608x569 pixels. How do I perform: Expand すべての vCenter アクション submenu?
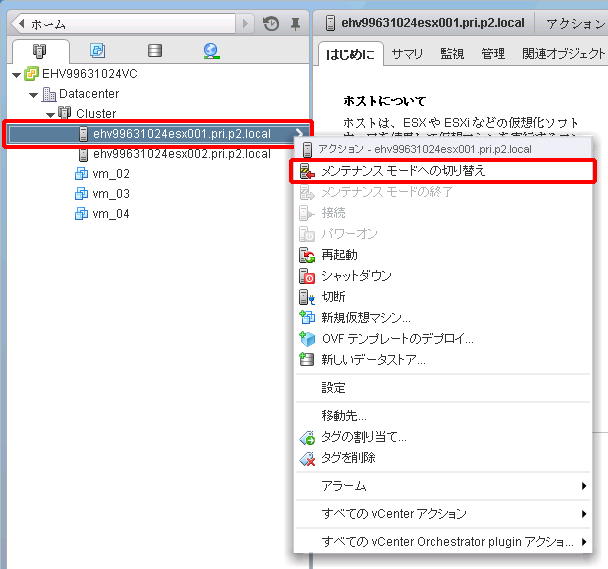[x=443, y=514]
